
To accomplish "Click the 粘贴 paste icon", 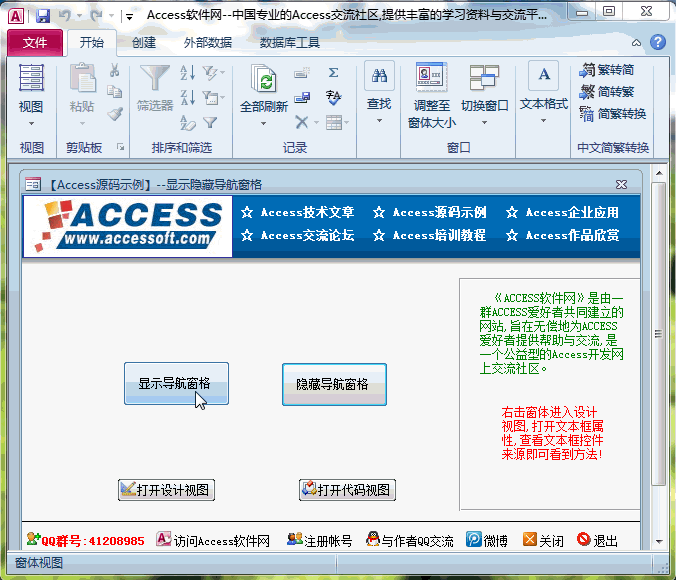I will coord(82,78).
